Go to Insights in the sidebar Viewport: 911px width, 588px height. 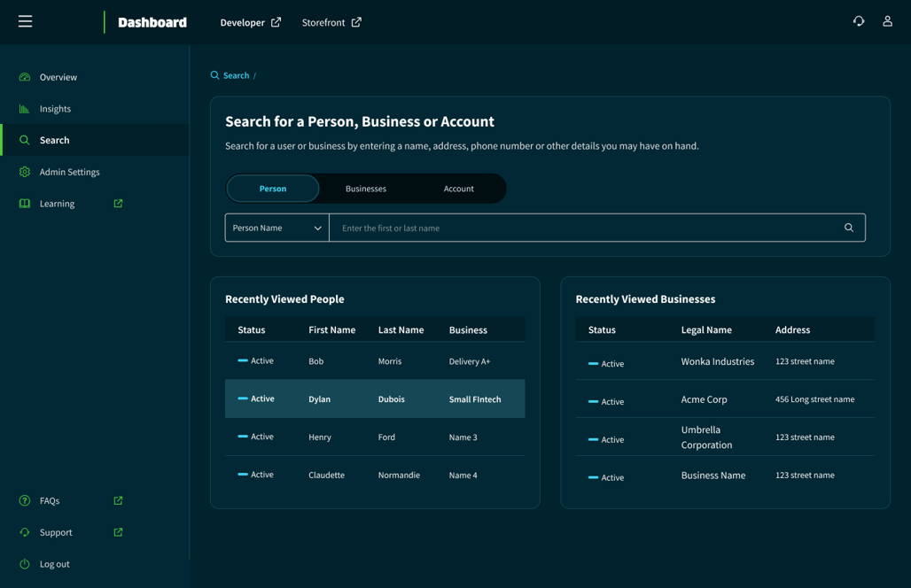pos(55,109)
